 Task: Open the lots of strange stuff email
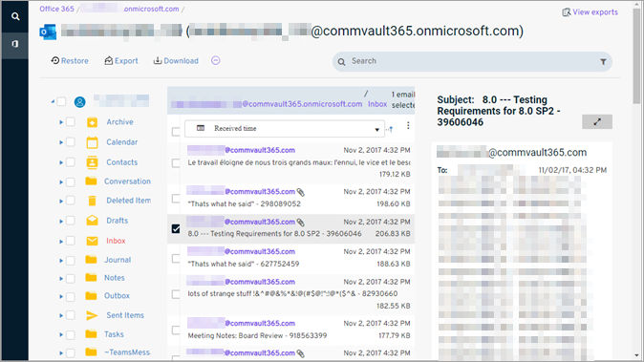[292, 294]
